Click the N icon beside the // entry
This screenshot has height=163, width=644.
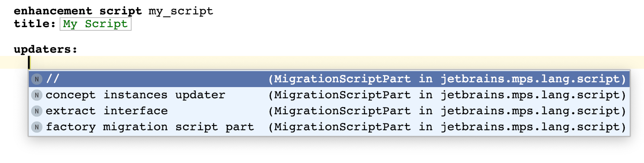pos(37,79)
